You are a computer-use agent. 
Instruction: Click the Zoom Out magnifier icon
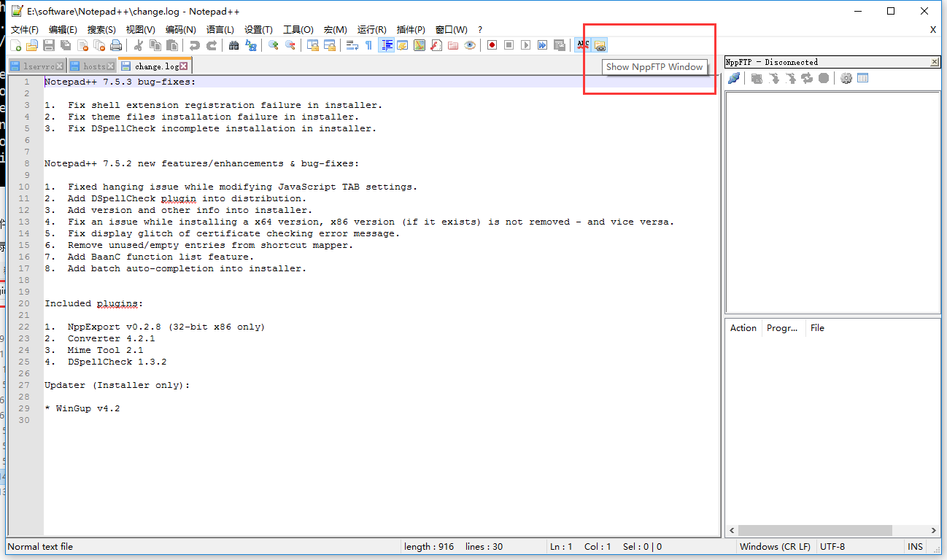[290, 45]
